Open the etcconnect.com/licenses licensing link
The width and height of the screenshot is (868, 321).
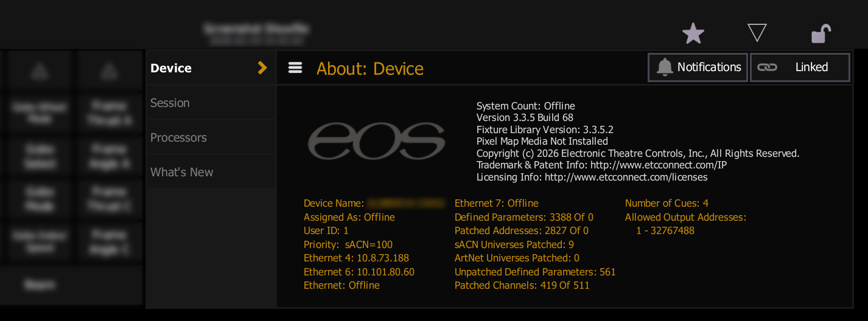pyautogui.click(x=626, y=178)
